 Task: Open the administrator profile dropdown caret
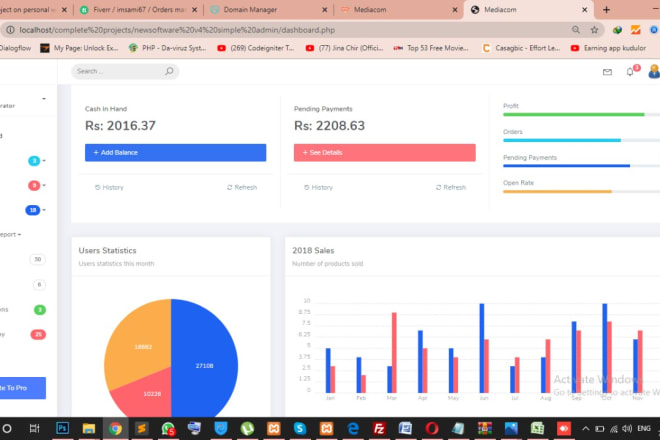click(44, 99)
